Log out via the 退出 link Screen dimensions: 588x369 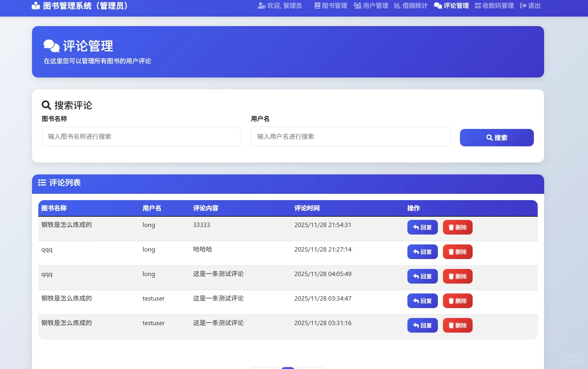click(x=530, y=6)
